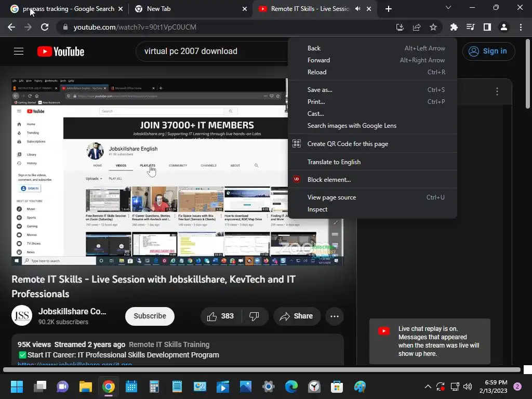The height and width of the screenshot is (399, 532).
Task: Choose Reload from the context menu
Action: (373, 72)
